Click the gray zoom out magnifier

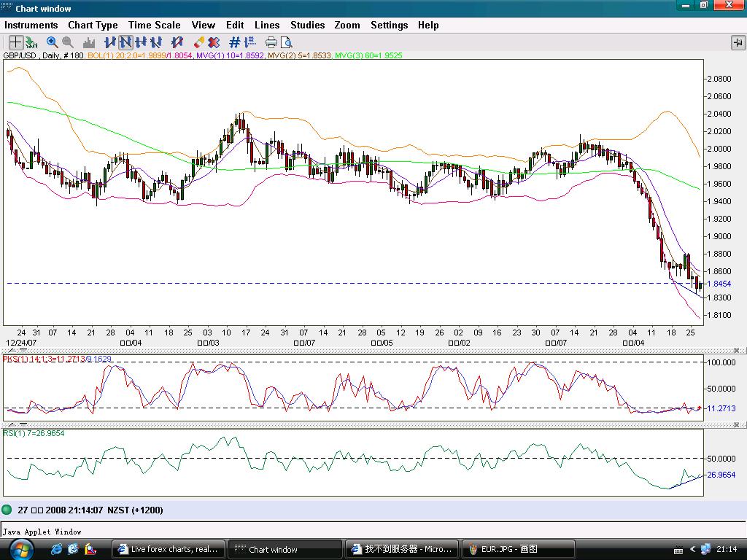pos(68,43)
